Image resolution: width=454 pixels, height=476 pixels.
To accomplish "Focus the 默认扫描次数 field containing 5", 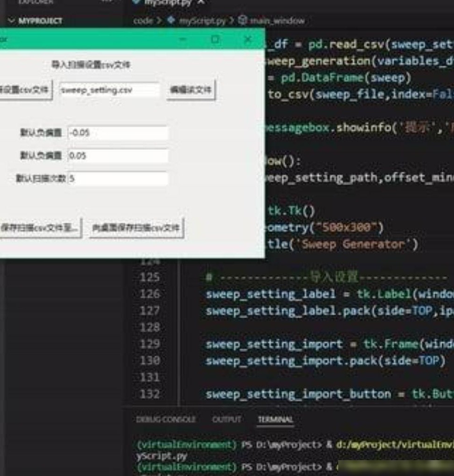I will point(118,179).
